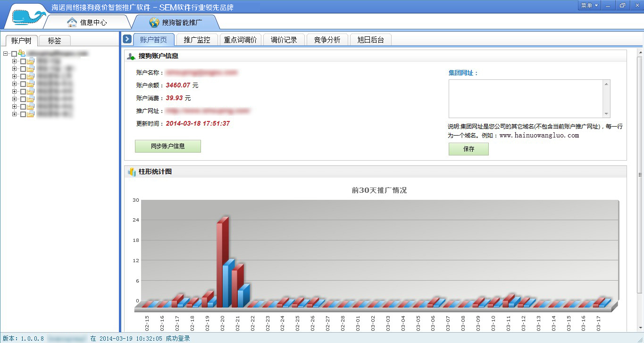Collapse the root node of 账户树

(x=5, y=53)
